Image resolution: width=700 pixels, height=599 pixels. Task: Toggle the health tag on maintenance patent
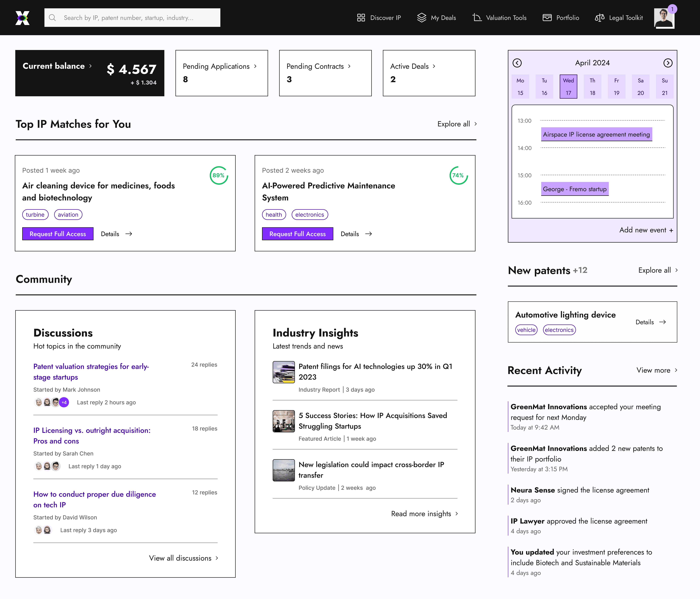tap(274, 214)
